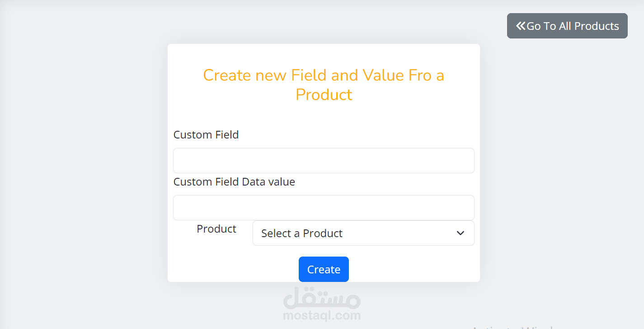Click the Product label beside the dropdown
The image size is (644, 329).
216,229
